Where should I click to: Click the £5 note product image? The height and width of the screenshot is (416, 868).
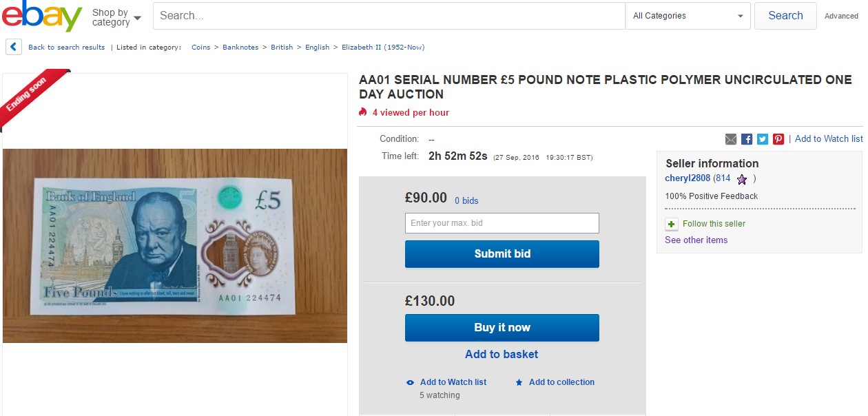(x=175, y=245)
